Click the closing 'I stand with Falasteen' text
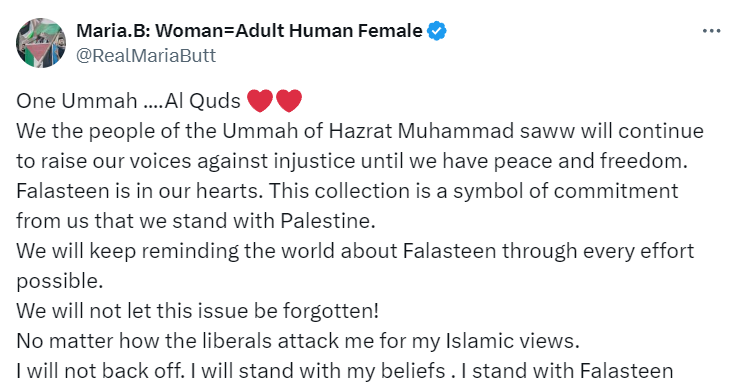 [567, 371]
